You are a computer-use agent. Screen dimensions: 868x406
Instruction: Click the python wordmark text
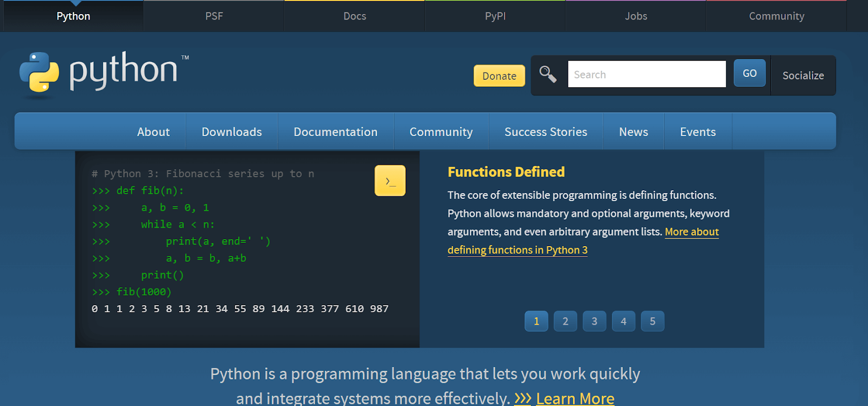124,70
